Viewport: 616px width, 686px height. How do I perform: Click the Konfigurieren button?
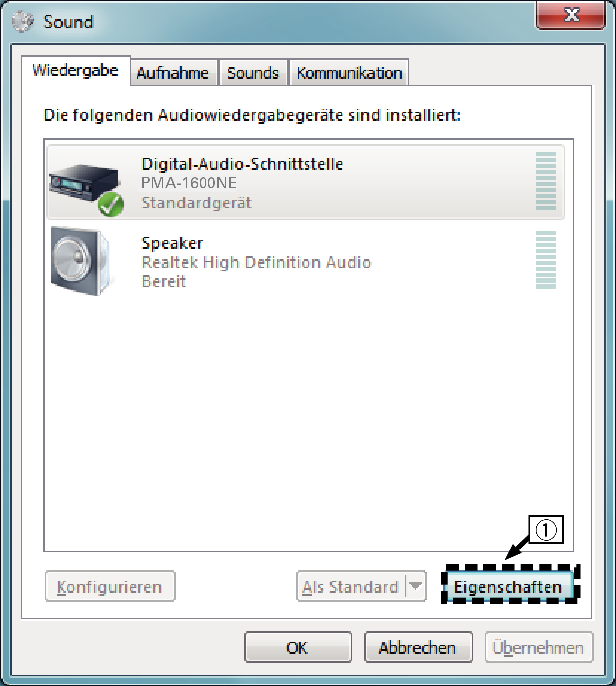(110, 586)
